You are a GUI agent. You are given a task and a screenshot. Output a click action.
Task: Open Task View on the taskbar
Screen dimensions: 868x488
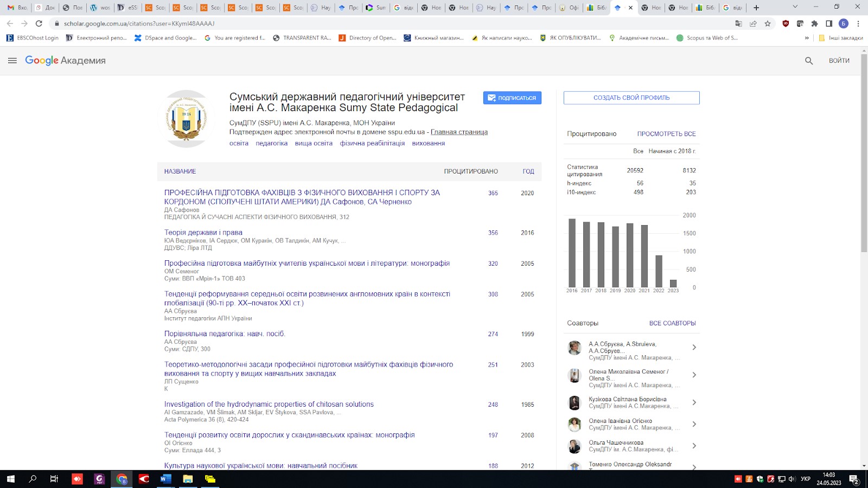pyautogui.click(x=54, y=479)
